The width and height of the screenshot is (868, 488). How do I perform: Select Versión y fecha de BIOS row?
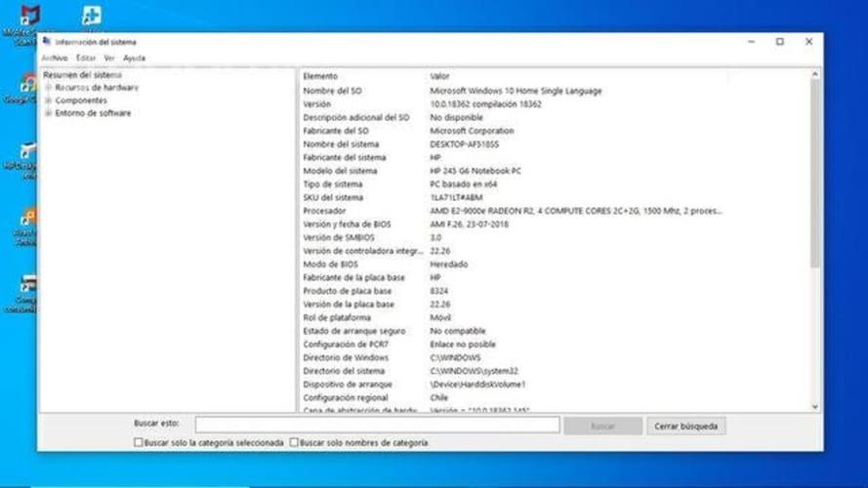click(x=556, y=224)
